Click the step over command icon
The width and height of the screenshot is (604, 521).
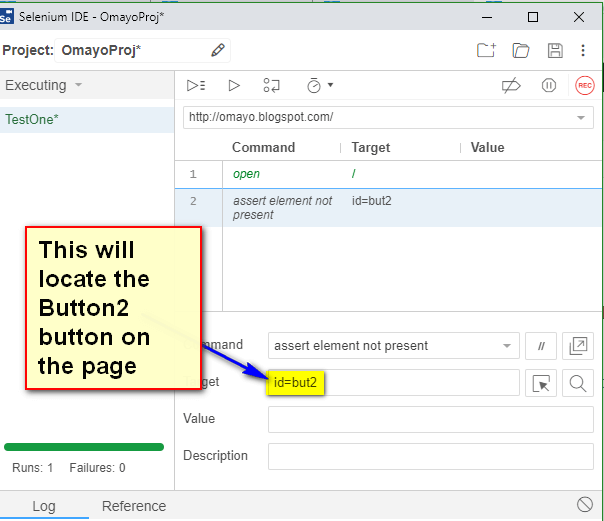pyautogui.click(x=272, y=85)
